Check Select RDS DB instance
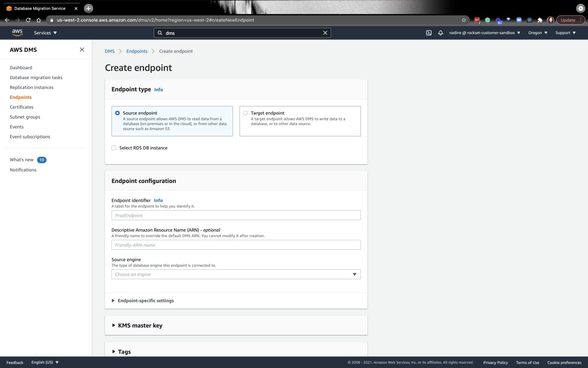Screen dimensions: 588x368 pos(114,148)
